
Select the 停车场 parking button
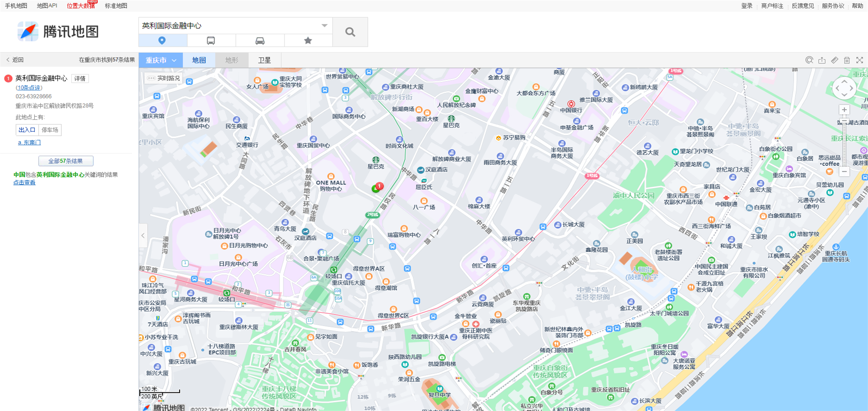(x=50, y=130)
